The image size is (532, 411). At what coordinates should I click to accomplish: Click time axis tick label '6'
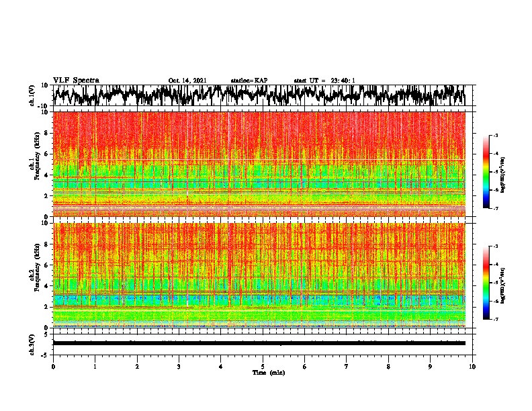click(305, 367)
